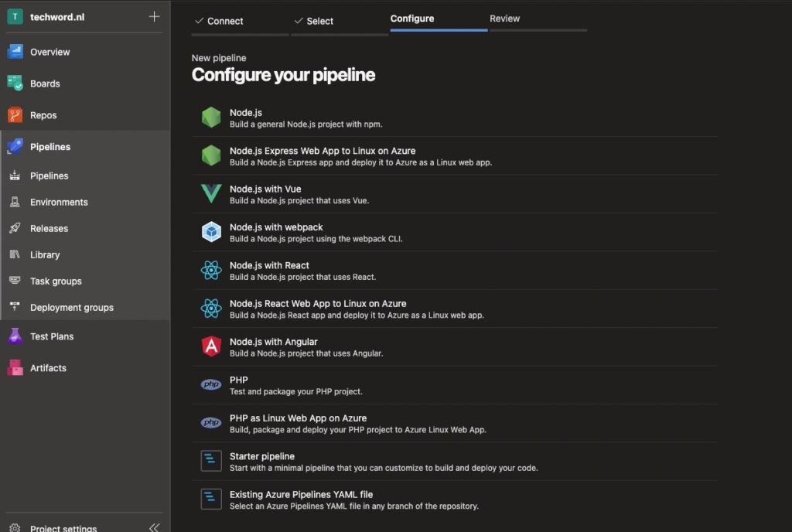Click 'Build a general Node.js project with npm.' description
The image size is (792, 532).
(x=306, y=124)
